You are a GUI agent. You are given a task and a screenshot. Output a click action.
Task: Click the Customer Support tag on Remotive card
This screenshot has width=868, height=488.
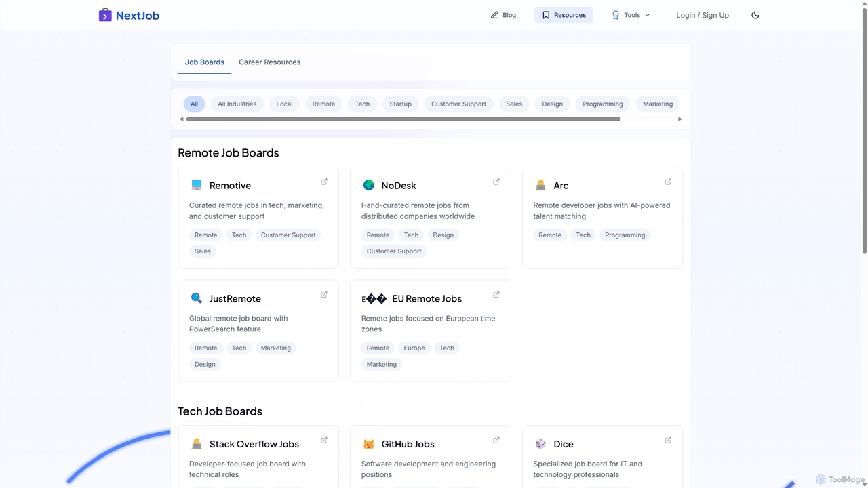point(288,235)
